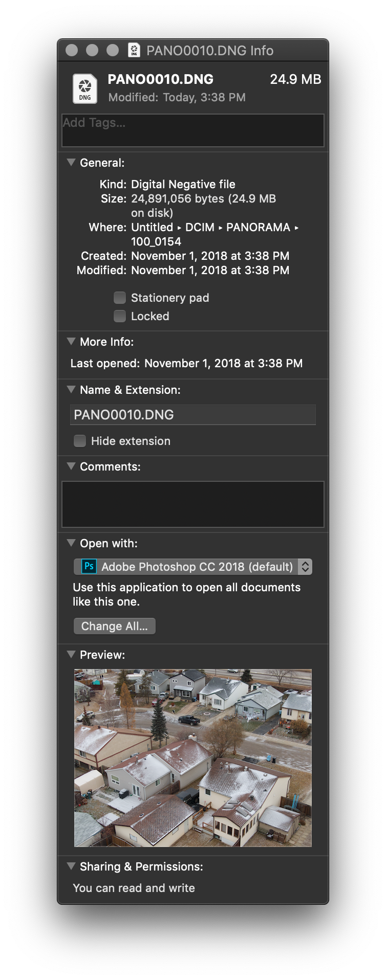Image resolution: width=386 pixels, height=980 pixels.
Task: Collapse the Preview section triangle
Action: pos(71,654)
